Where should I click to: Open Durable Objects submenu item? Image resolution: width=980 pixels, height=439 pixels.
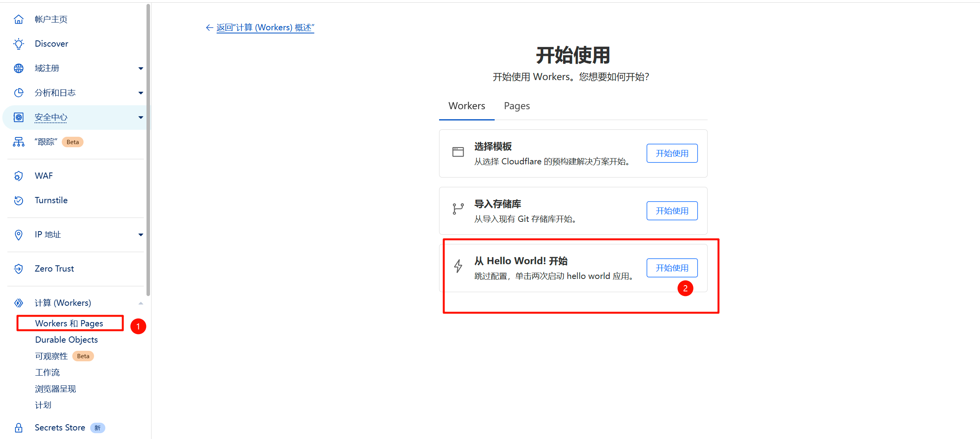(x=66, y=340)
